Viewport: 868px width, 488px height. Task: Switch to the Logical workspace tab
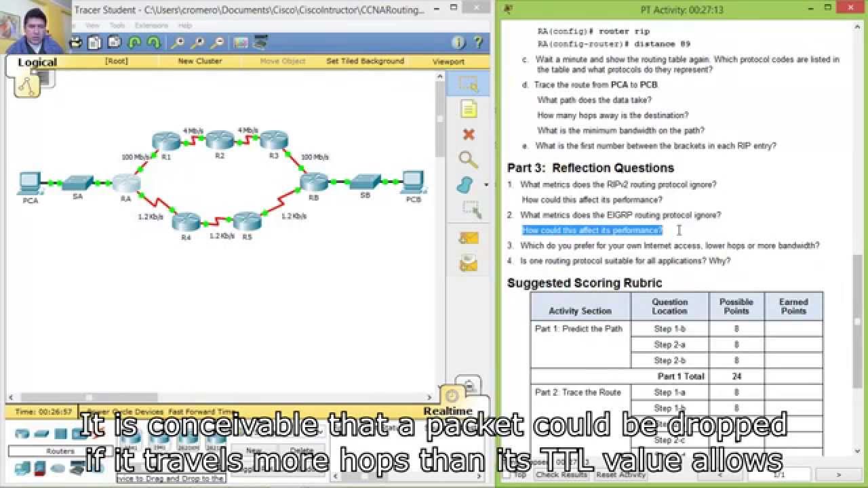point(37,62)
